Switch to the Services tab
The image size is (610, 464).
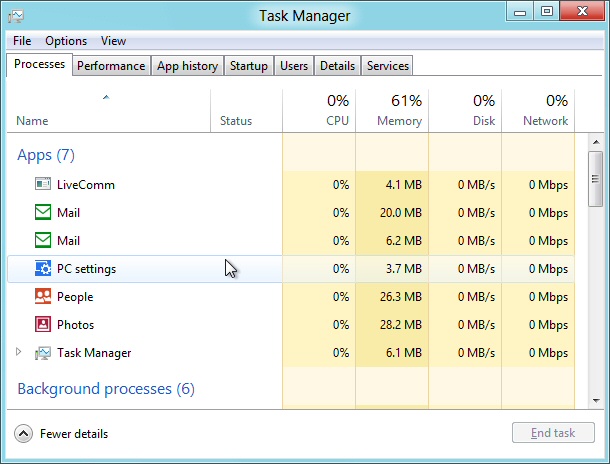[x=387, y=66]
